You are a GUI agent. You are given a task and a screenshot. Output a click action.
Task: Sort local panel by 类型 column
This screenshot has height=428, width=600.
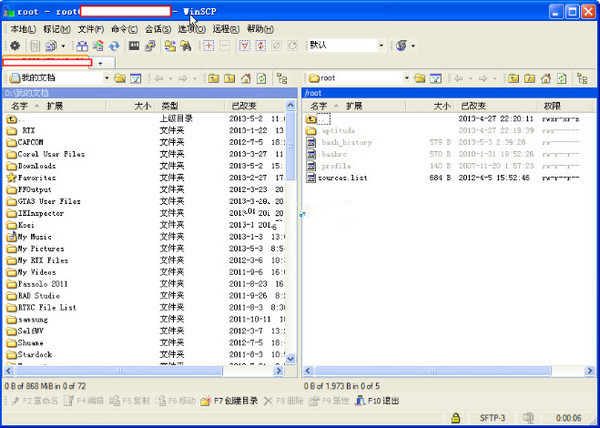point(189,106)
